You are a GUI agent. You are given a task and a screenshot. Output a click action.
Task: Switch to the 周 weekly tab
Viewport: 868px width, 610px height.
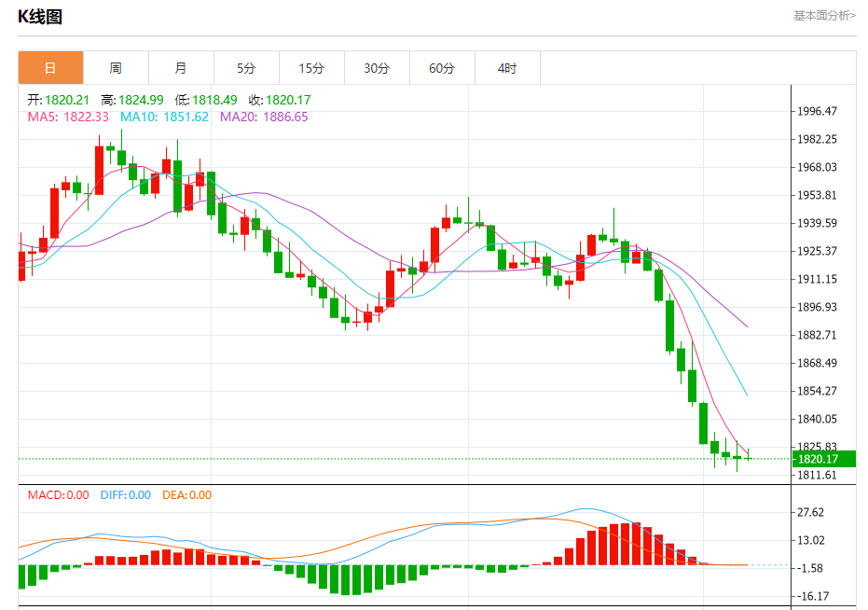coord(116,67)
